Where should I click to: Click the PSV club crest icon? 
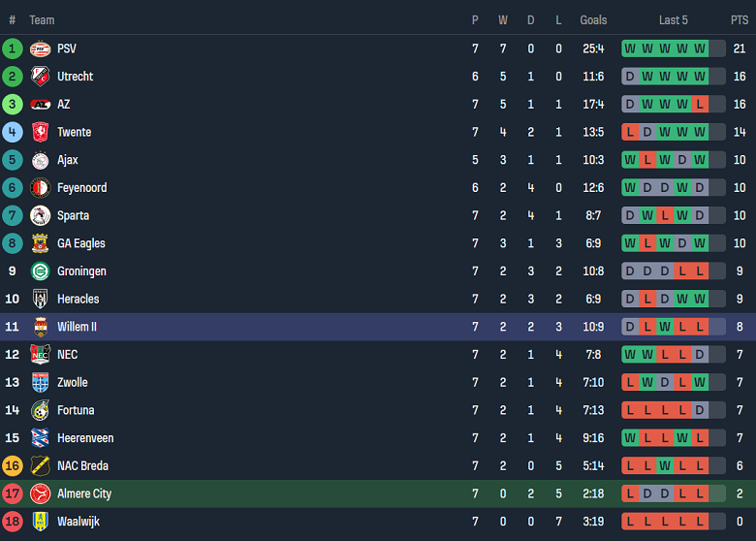pos(40,48)
